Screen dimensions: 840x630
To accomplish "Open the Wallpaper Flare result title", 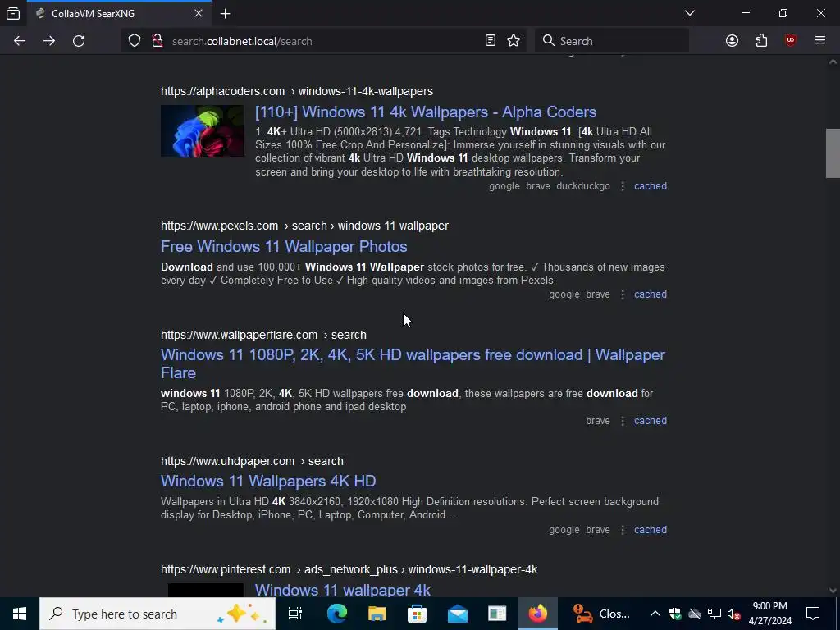I will tap(413, 363).
